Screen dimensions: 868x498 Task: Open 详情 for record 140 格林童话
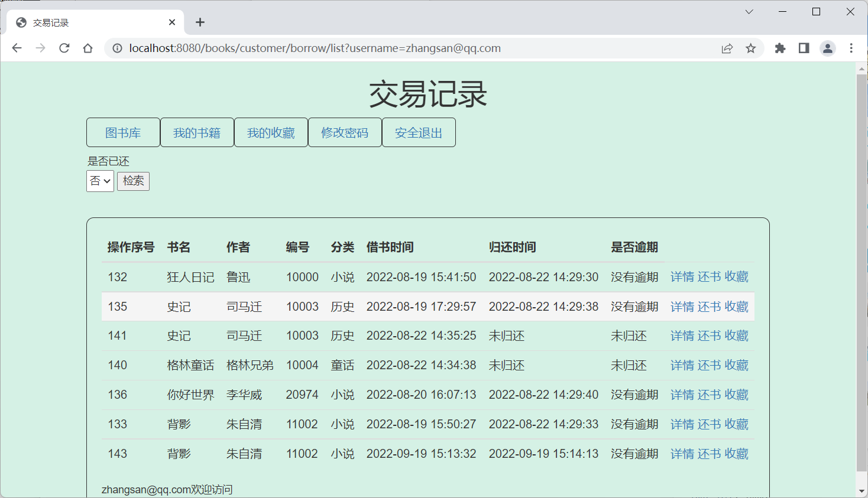click(x=682, y=365)
